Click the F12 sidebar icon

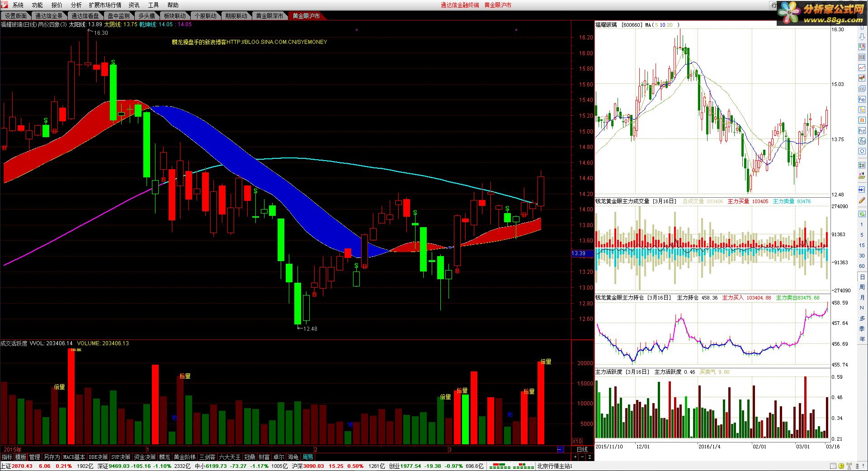pos(862,131)
